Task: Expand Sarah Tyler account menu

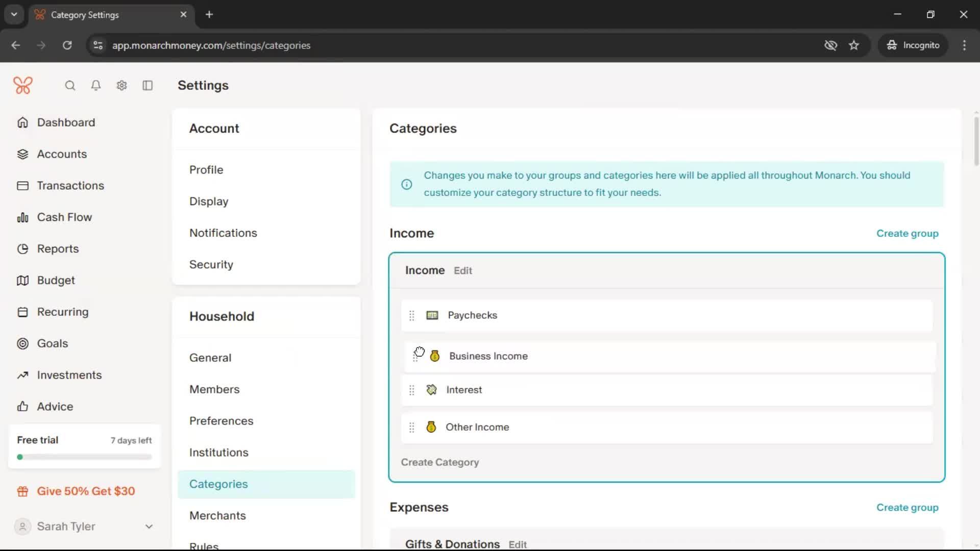Action: pos(149,527)
